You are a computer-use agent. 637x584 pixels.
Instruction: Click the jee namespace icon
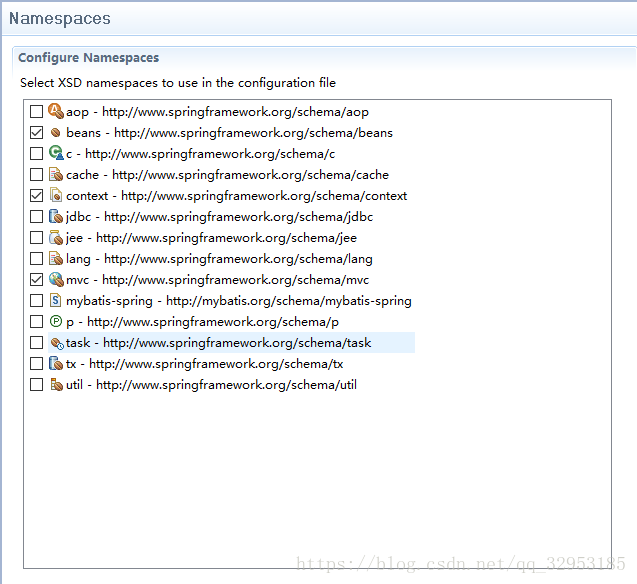(x=56, y=237)
